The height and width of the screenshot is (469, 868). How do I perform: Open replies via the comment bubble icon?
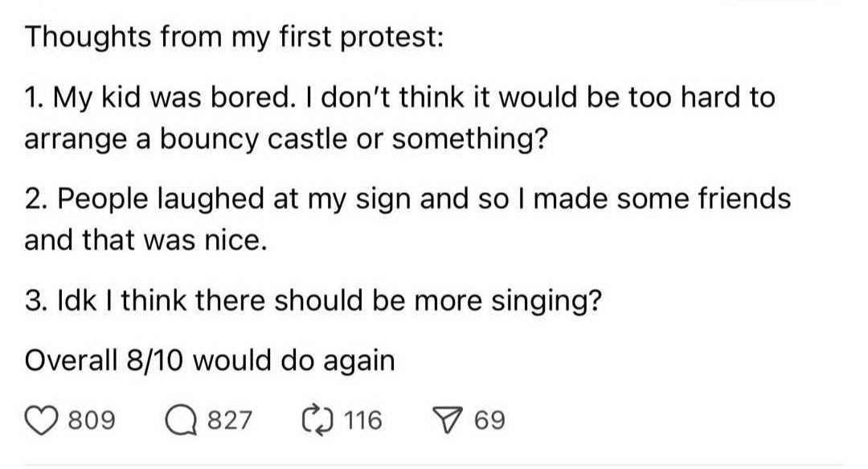tap(182, 420)
